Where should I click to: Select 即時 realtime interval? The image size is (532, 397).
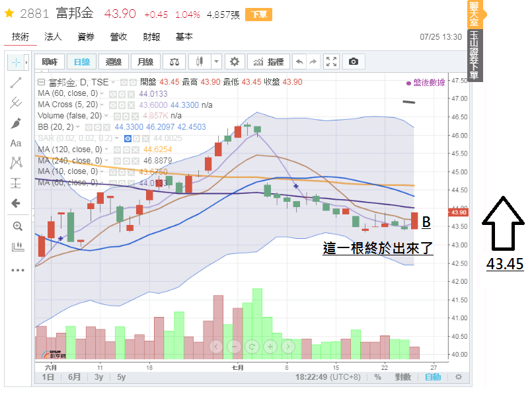point(50,62)
